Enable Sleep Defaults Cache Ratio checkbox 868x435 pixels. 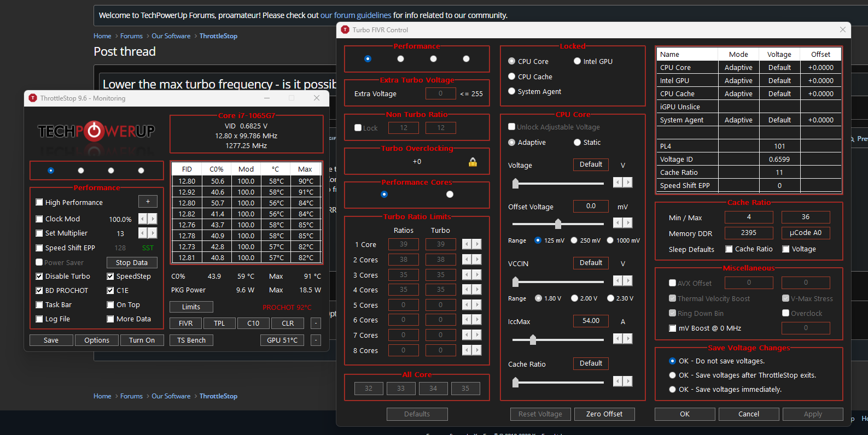729,249
